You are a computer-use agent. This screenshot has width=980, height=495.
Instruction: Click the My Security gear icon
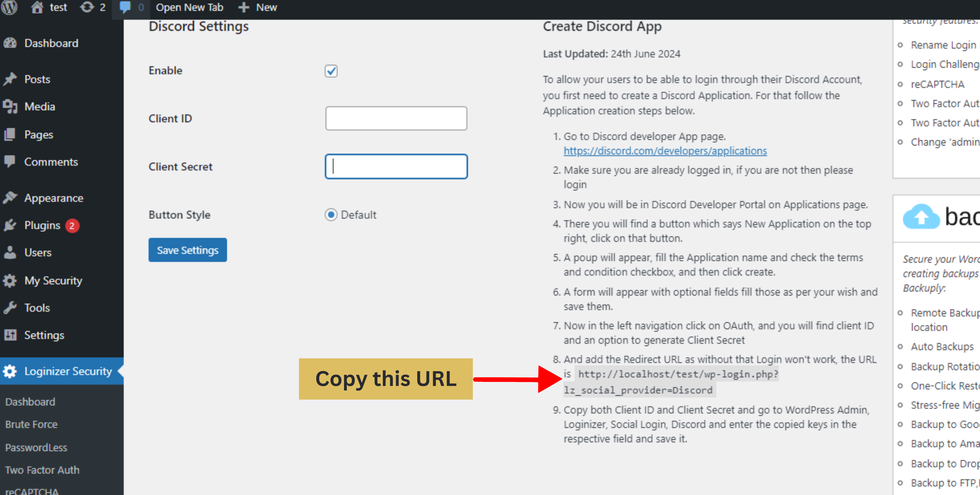point(10,281)
